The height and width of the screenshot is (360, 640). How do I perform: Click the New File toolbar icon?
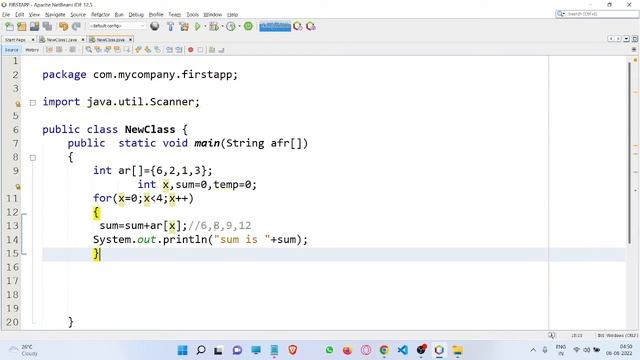pos(9,27)
